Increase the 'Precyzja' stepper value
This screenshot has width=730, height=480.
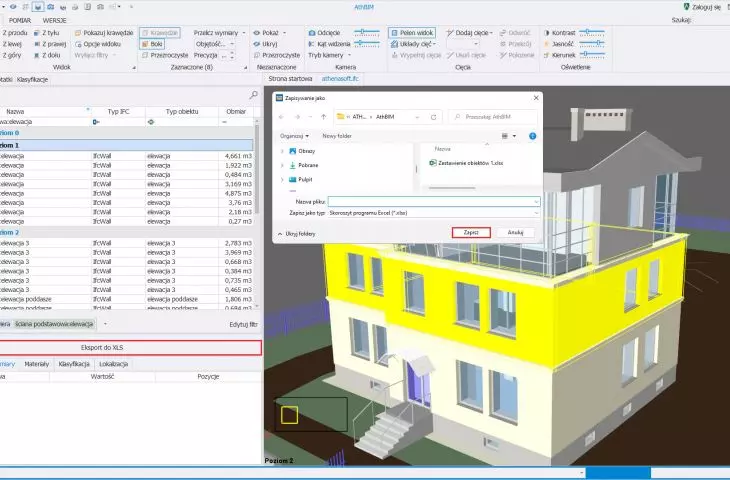232,53
